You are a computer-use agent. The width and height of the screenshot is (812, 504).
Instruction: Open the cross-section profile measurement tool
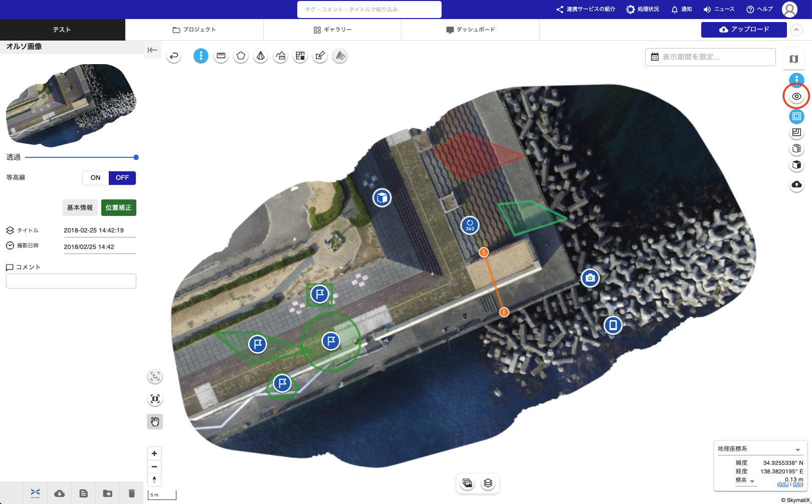[x=281, y=56]
